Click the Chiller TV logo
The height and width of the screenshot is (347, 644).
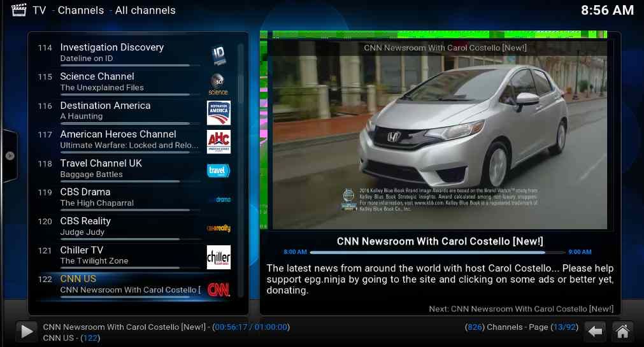(218, 257)
